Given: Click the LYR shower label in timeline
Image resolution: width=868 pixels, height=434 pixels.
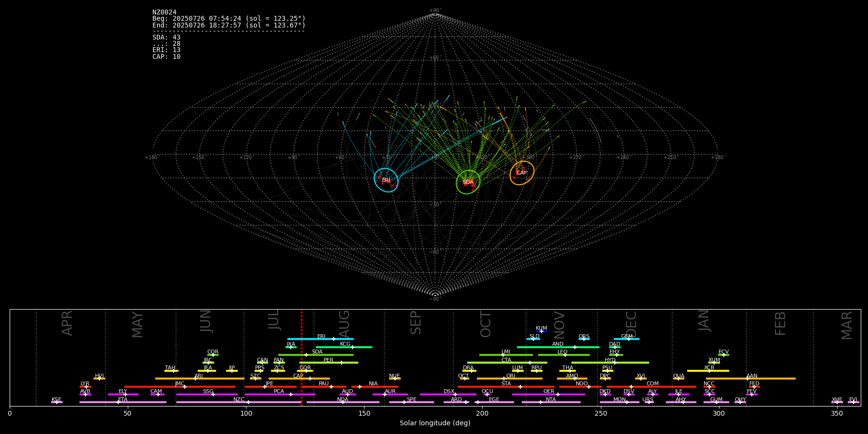Looking at the screenshot, I should tap(85, 384).
